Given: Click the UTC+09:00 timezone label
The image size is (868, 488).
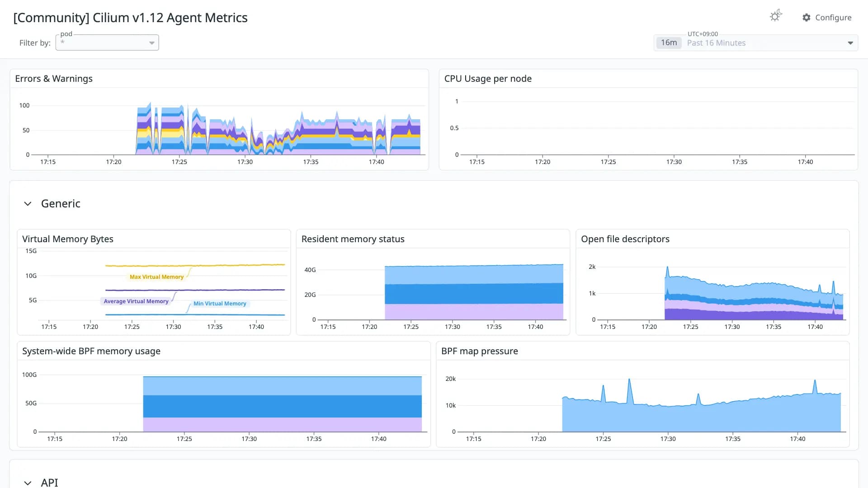Looking at the screenshot, I should pyautogui.click(x=703, y=34).
